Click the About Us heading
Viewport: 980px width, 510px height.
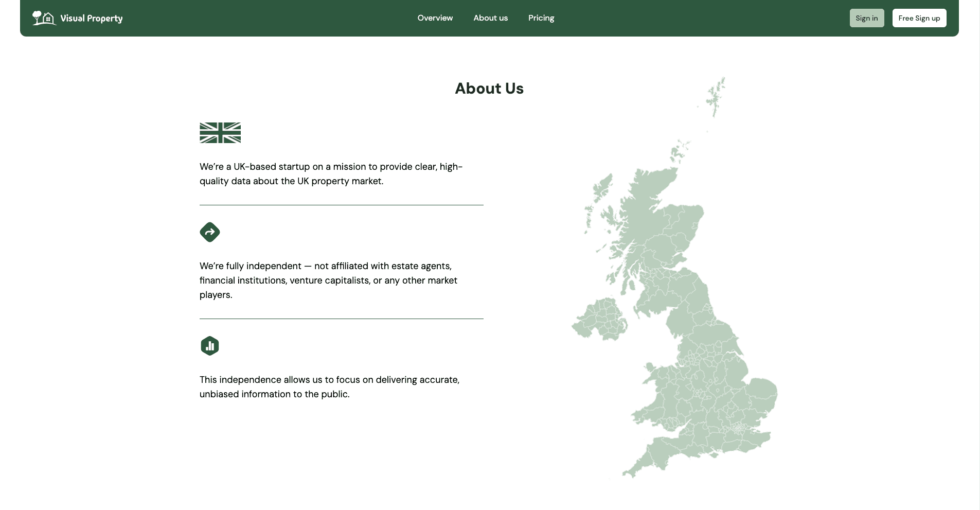(489, 89)
